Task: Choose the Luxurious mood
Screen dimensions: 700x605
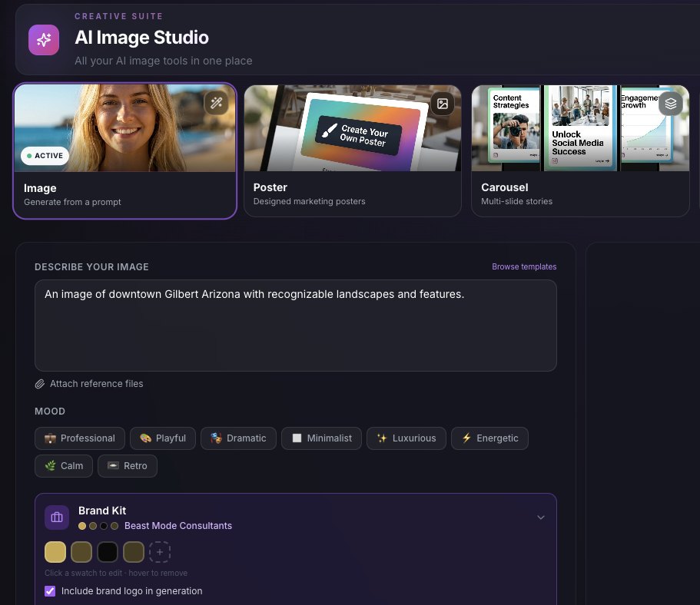Action: pos(406,438)
